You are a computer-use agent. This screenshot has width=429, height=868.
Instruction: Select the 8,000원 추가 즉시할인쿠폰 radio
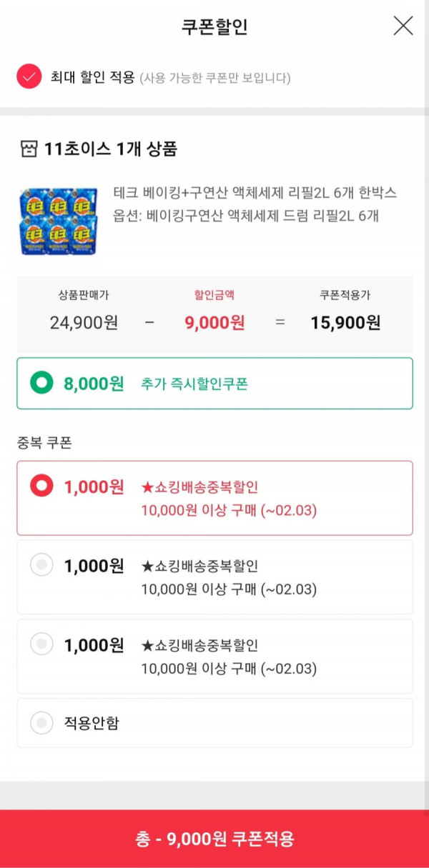(41, 384)
